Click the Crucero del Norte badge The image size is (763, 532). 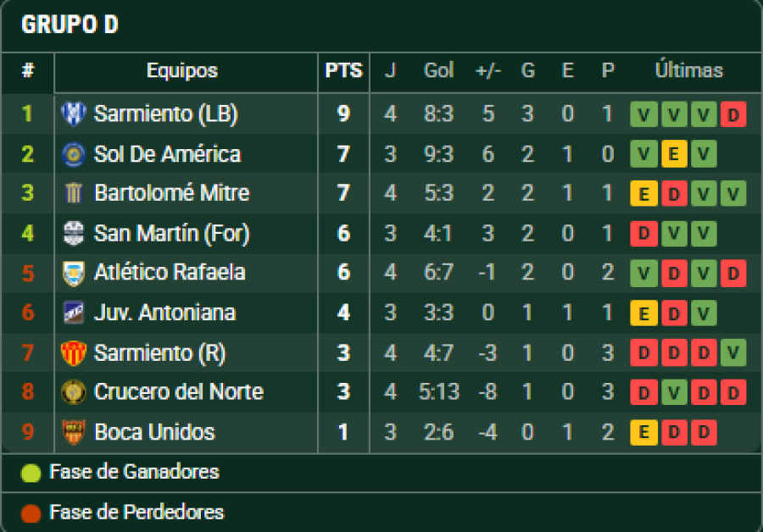[x=74, y=392]
